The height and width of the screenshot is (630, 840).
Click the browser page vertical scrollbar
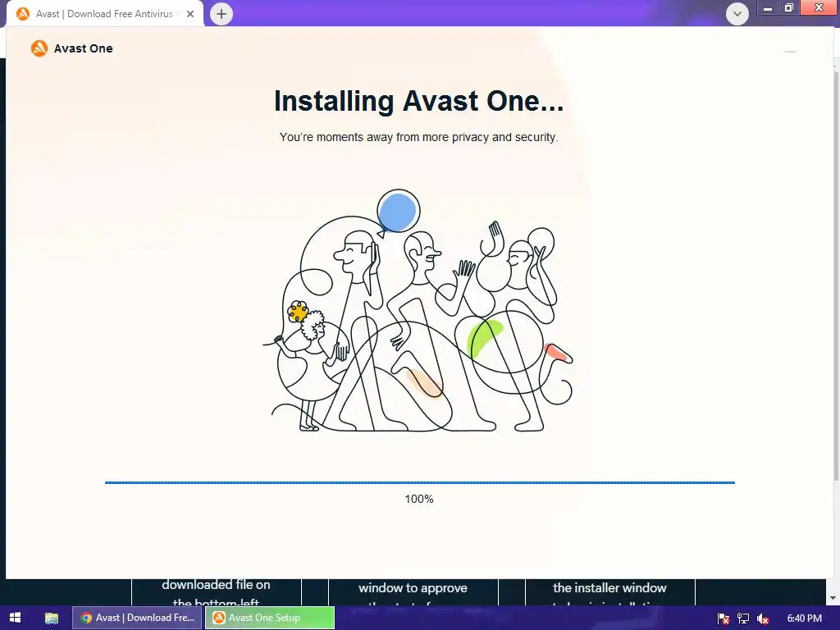[836, 276]
